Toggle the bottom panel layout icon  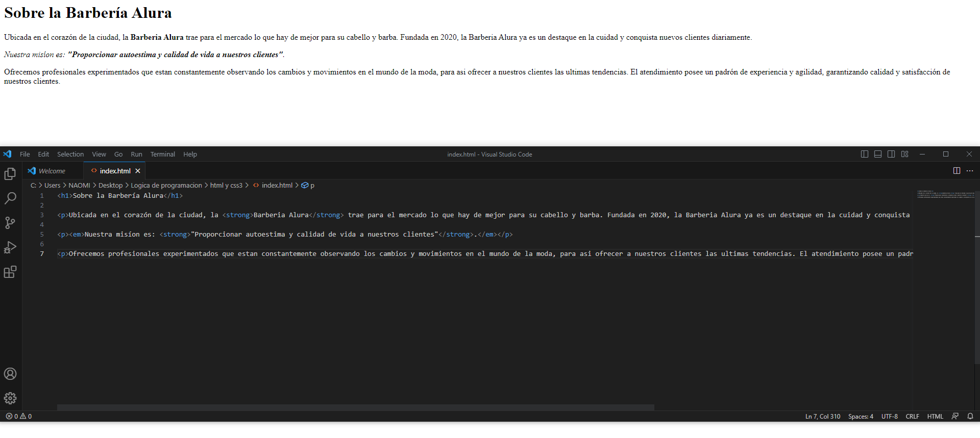(x=878, y=154)
